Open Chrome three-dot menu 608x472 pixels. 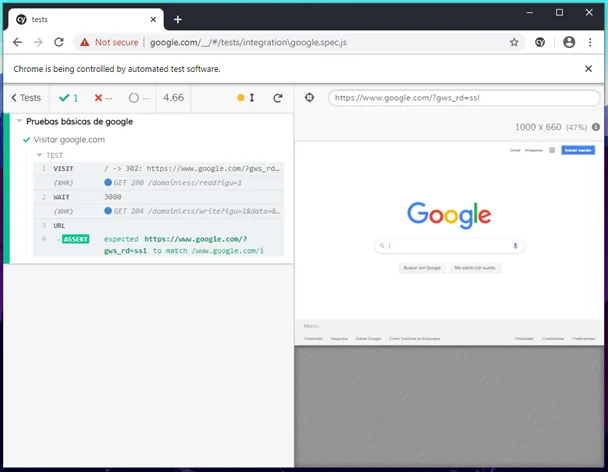590,42
